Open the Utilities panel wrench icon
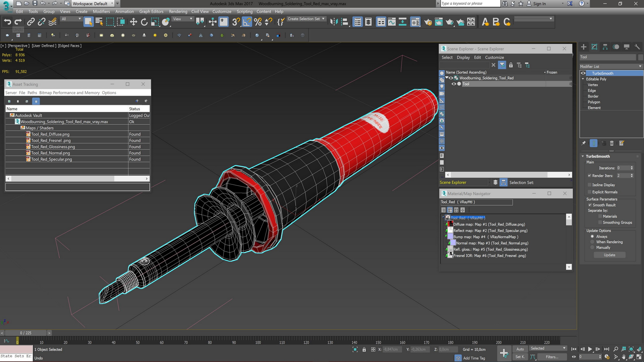Screen dimensions: 644x362 pos(637,47)
